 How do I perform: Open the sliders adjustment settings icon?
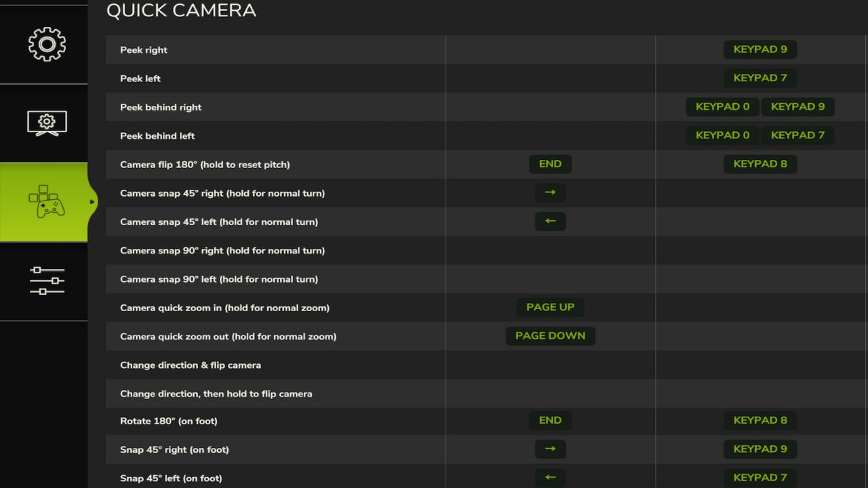(47, 281)
